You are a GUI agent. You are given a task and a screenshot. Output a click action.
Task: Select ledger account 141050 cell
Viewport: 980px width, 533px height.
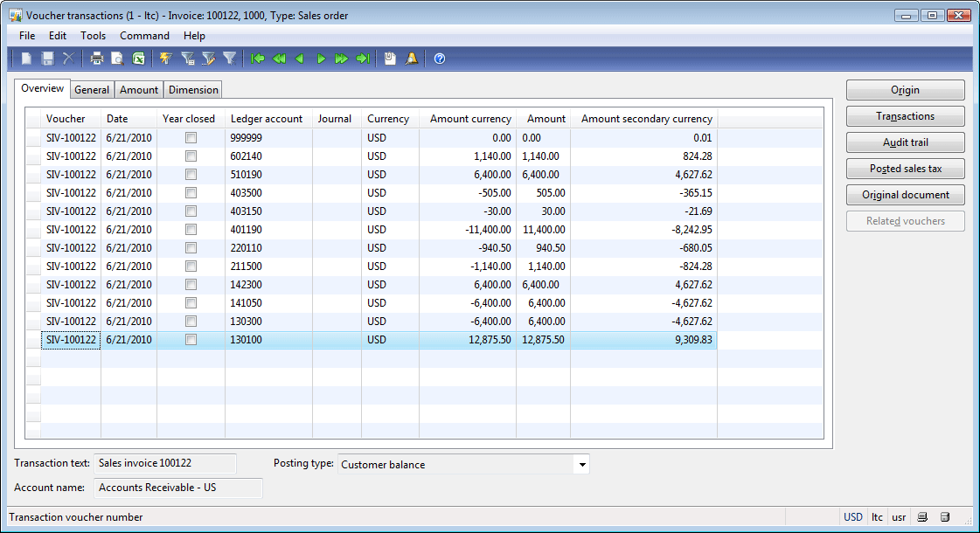pos(268,303)
